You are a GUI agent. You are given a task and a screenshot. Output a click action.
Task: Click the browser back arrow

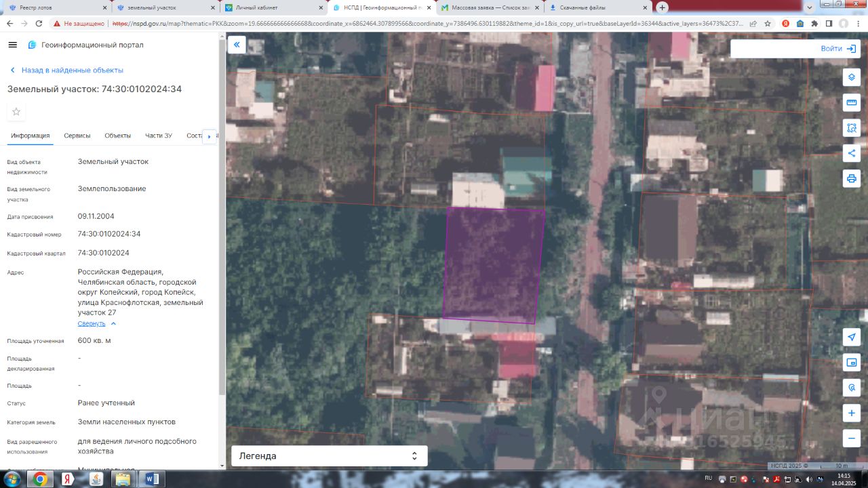click(9, 23)
